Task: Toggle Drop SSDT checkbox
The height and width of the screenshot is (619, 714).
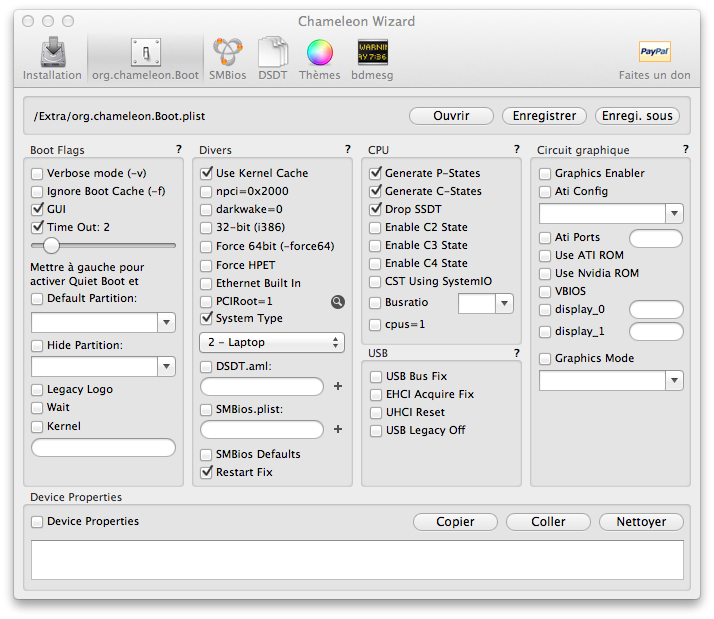Action: coord(375,210)
